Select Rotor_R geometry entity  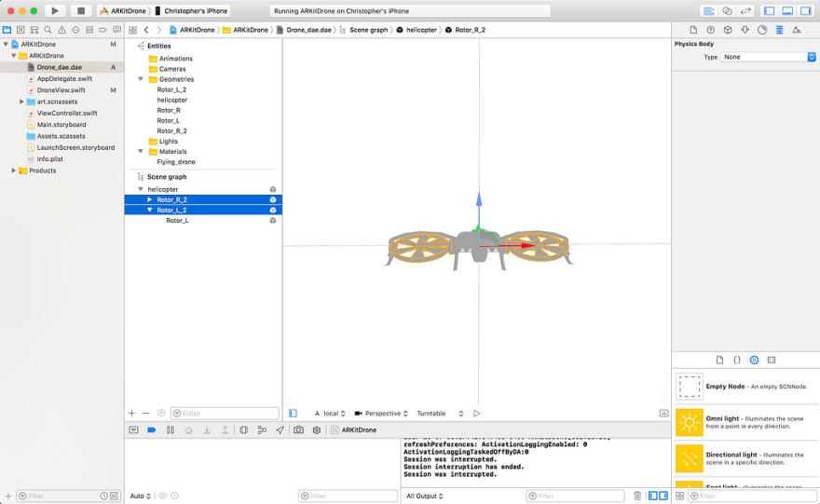click(169, 110)
